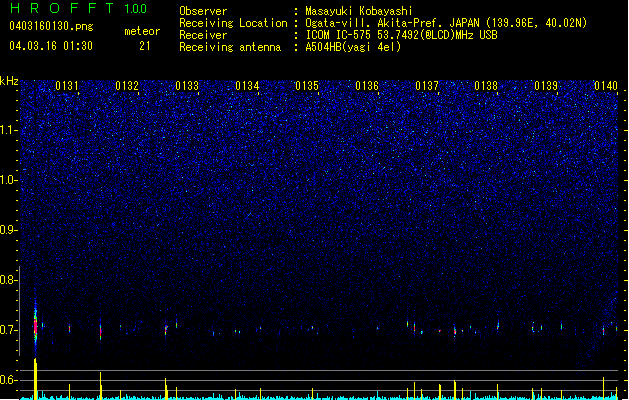Image resolution: width=629 pixels, height=400 pixels.
Task: Click time marker 0134
Action: [x=247, y=86]
